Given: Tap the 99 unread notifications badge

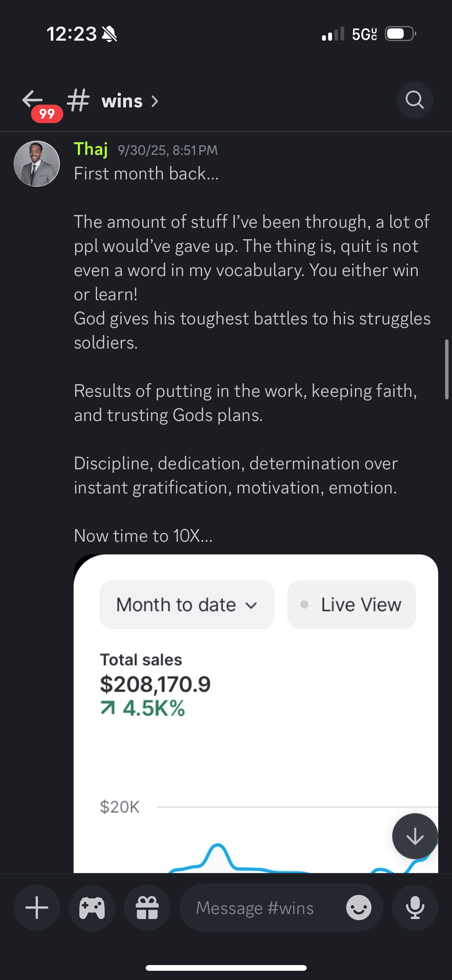Looking at the screenshot, I should point(47,113).
